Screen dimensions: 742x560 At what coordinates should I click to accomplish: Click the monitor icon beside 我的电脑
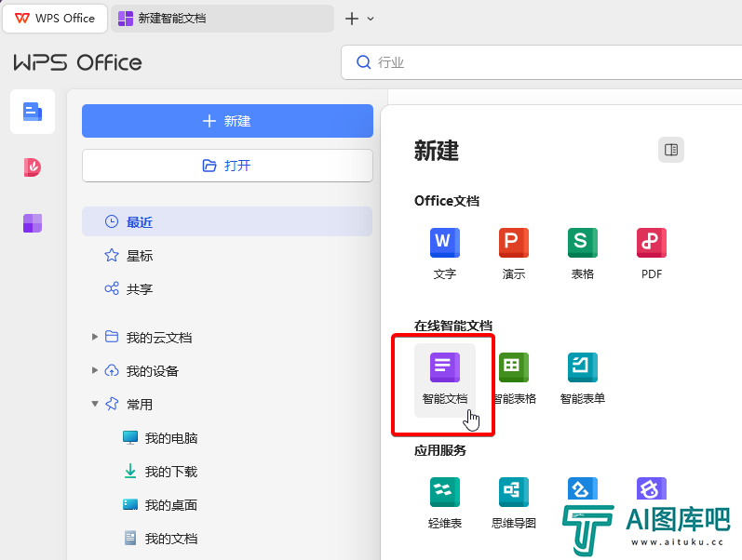coord(130,437)
